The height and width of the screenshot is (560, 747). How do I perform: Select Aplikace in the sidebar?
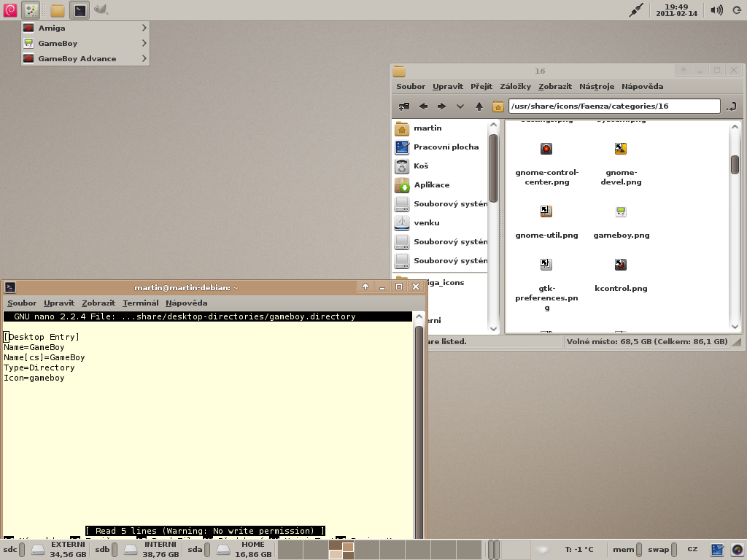tap(441, 185)
